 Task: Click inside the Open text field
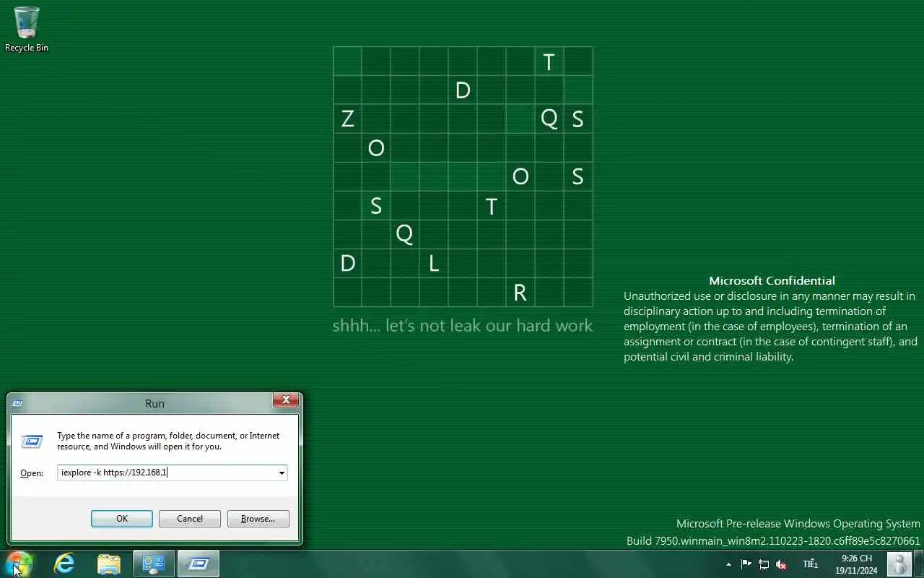pos(166,473)
